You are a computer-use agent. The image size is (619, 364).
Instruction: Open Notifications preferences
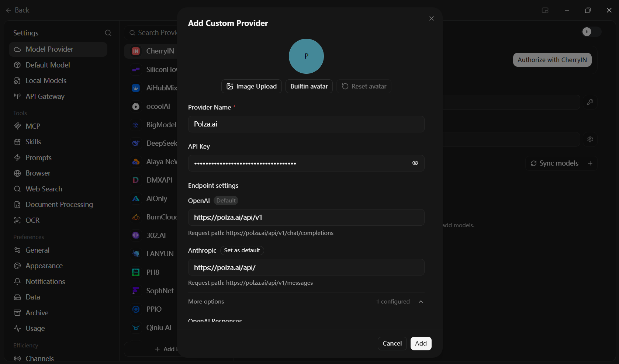click(58, 281)
